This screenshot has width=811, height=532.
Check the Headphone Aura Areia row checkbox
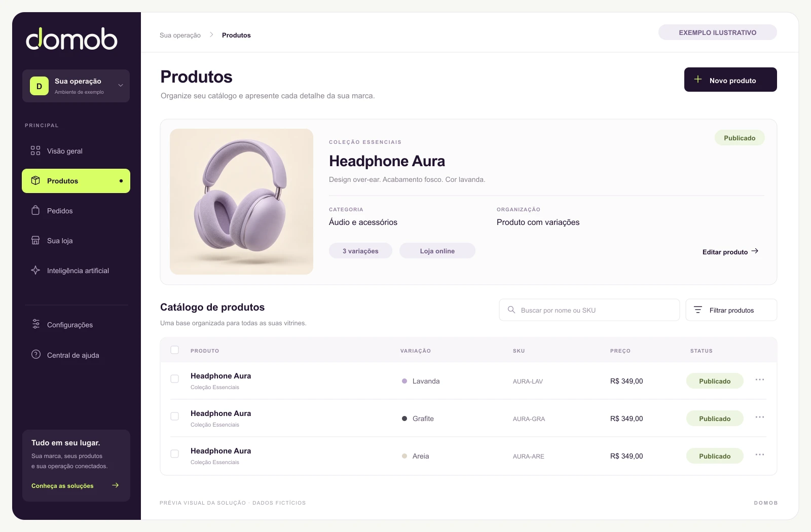pos(175,453)
